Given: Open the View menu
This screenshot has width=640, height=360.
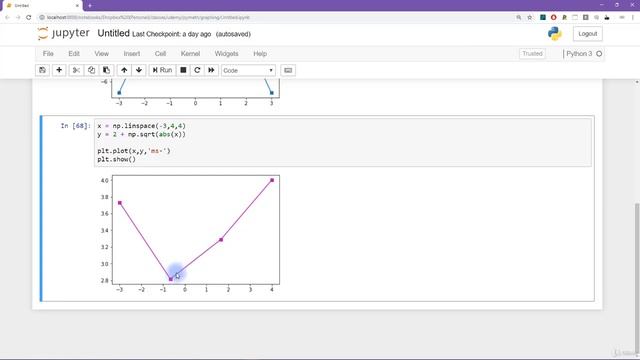Looking at the screenshot, I should 102,53.
